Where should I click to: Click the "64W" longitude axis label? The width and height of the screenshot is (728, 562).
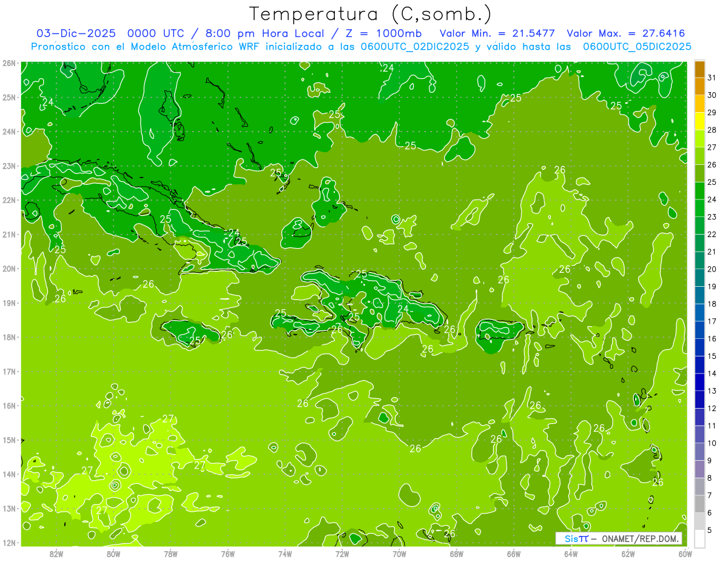570,554
